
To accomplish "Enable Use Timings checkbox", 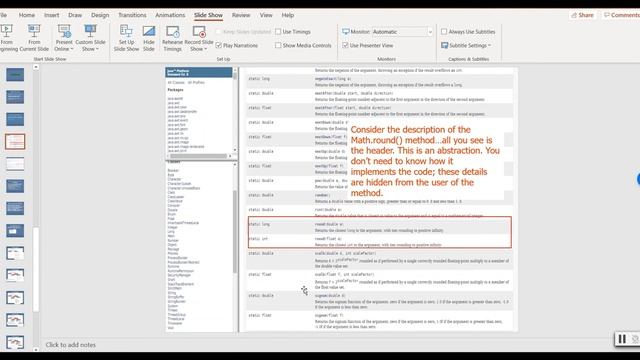I will [278, 31].
